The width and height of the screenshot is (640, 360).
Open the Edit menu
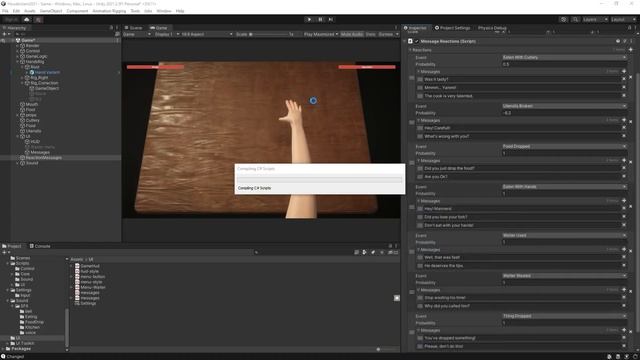16,11
